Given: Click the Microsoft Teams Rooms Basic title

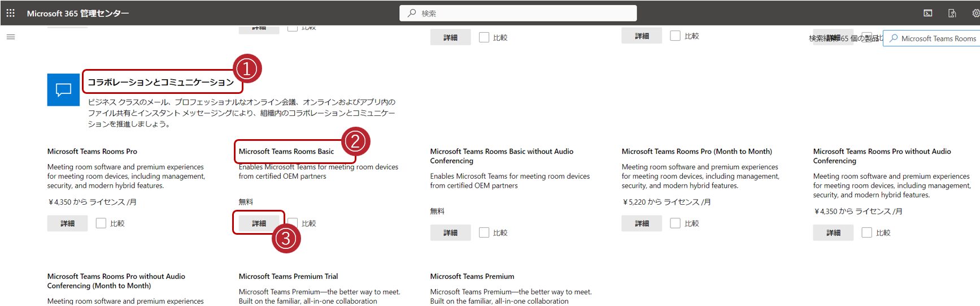Looking at the screenshot, I should click(286, 152).
